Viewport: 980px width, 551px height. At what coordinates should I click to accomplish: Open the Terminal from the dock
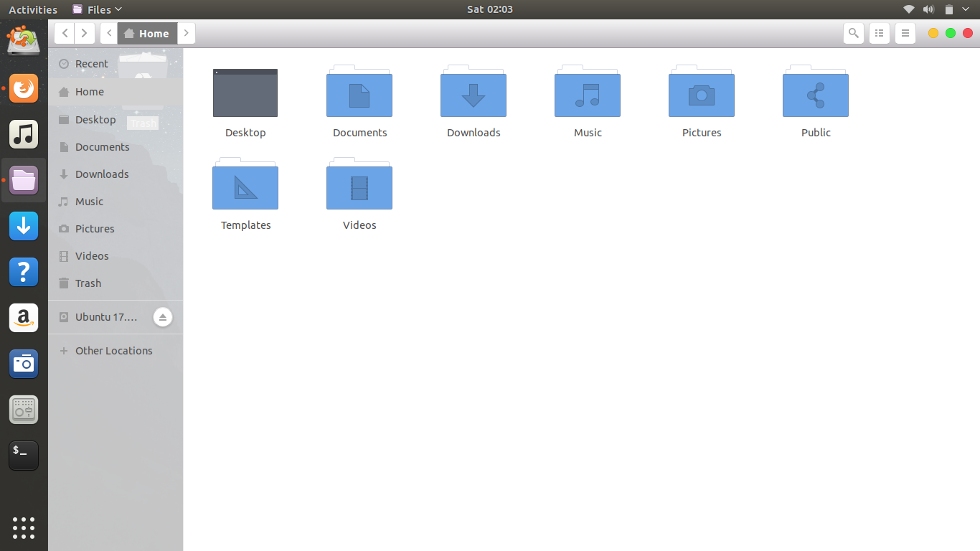coord(24,455)
